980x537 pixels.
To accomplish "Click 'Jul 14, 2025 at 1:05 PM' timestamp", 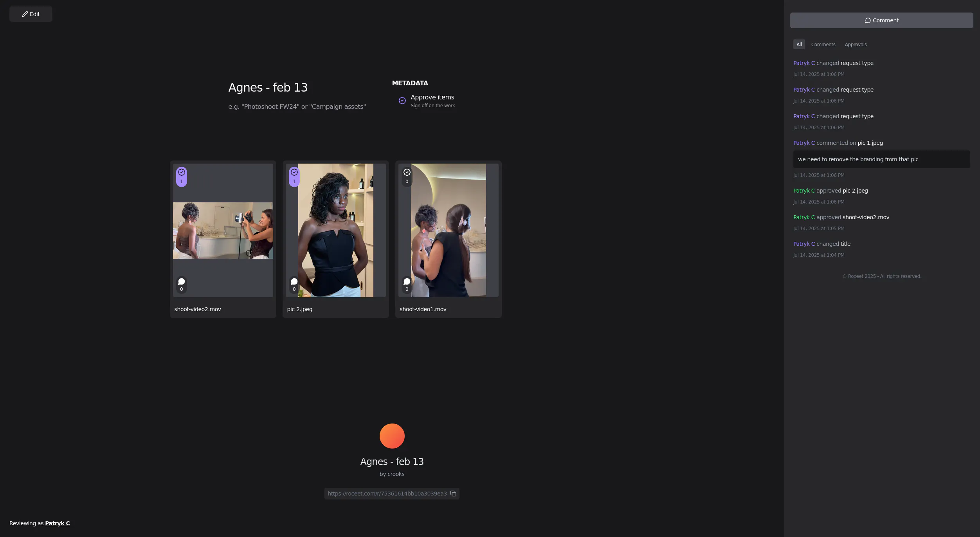I will 819,229.
